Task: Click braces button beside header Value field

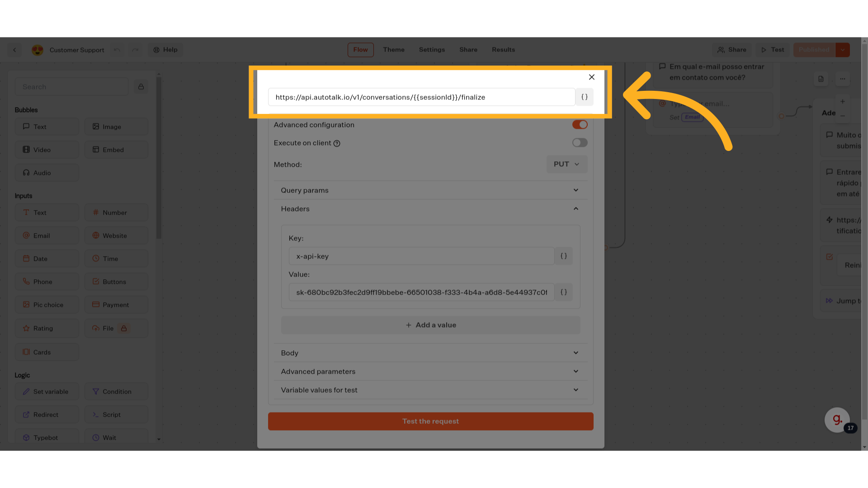Action: click(x=564, y=292)
